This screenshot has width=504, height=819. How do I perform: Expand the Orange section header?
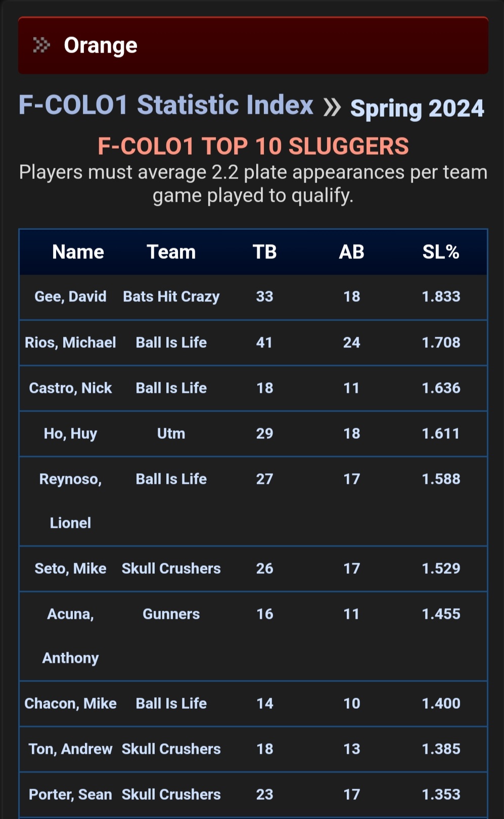pyautogui.click(x=253, y=45)
